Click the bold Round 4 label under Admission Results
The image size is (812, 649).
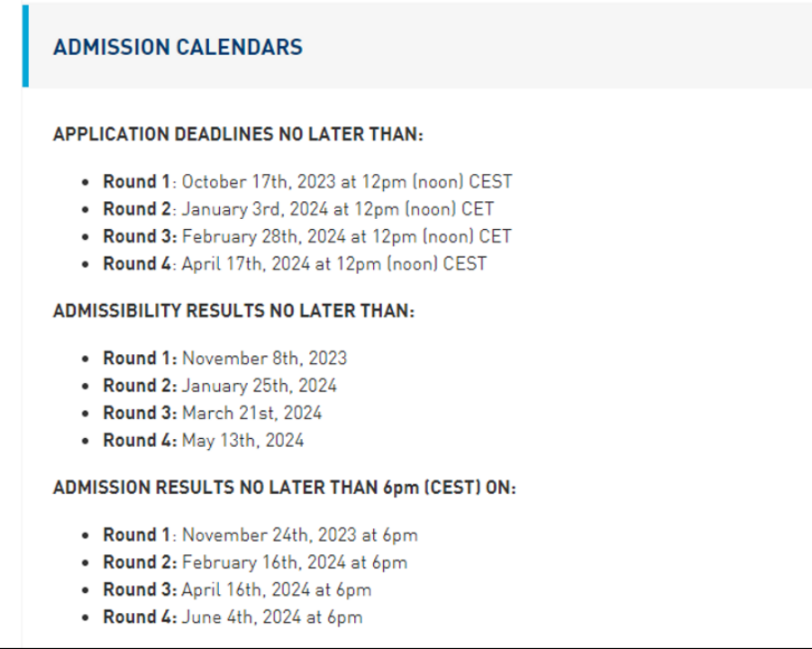click(140, 617)
